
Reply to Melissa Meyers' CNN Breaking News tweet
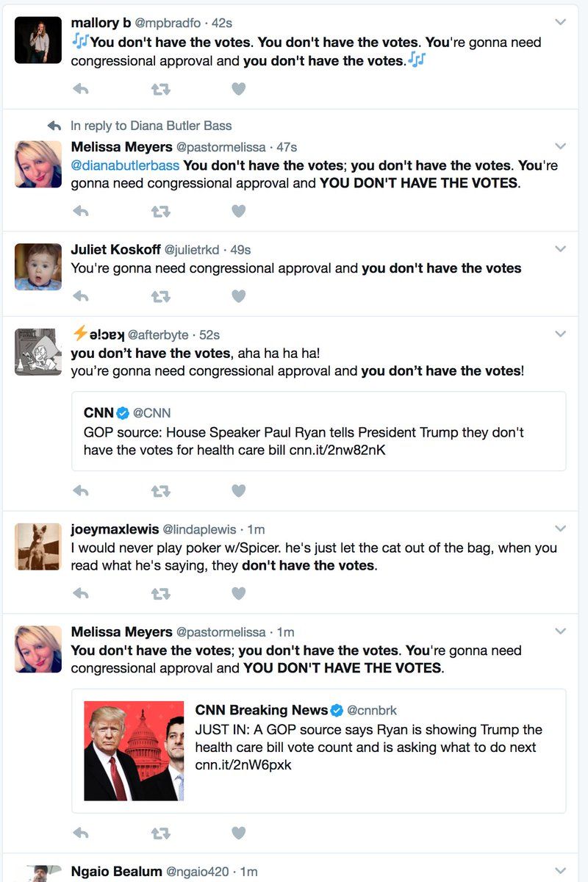point(81,833)
